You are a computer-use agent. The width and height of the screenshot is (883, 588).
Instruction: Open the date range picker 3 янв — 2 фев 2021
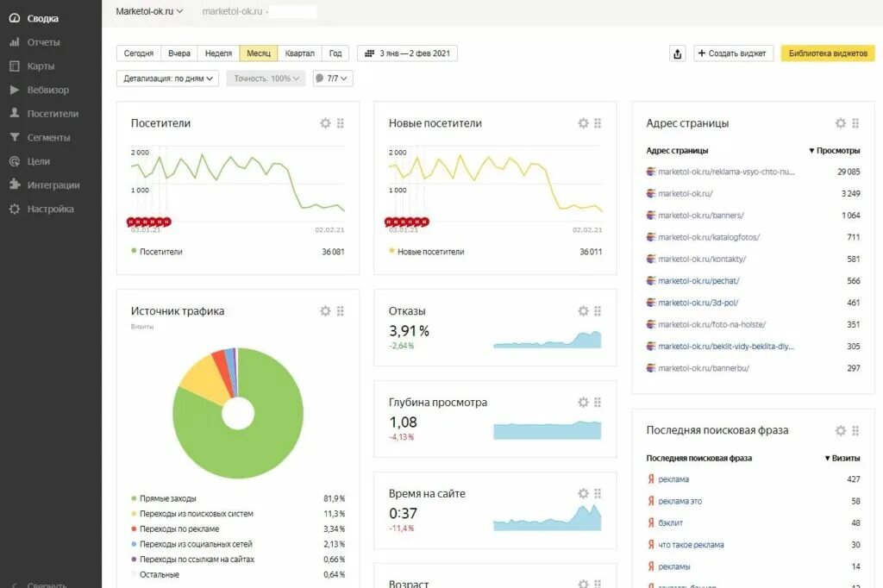[407, 53]
